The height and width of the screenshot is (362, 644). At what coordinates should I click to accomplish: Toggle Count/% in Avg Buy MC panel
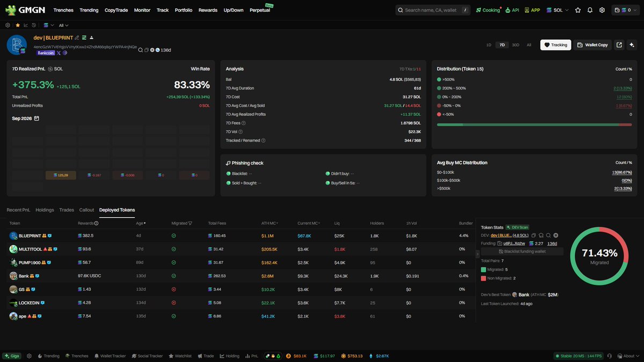(623, 162)
